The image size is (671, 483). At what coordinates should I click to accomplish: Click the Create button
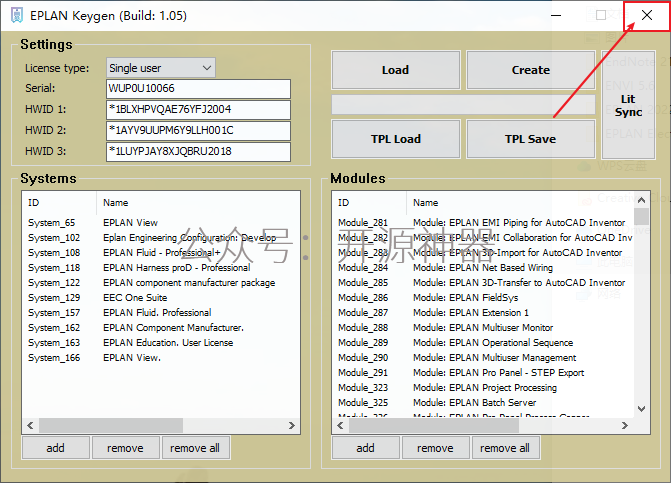point(531,70)
